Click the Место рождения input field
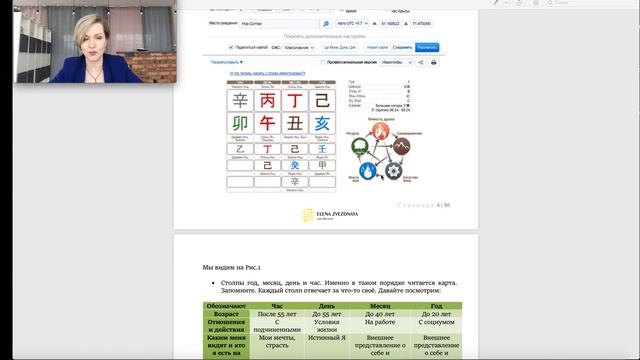Image resolution: width=640 pixels, height=360 pixels. (280, 24)
